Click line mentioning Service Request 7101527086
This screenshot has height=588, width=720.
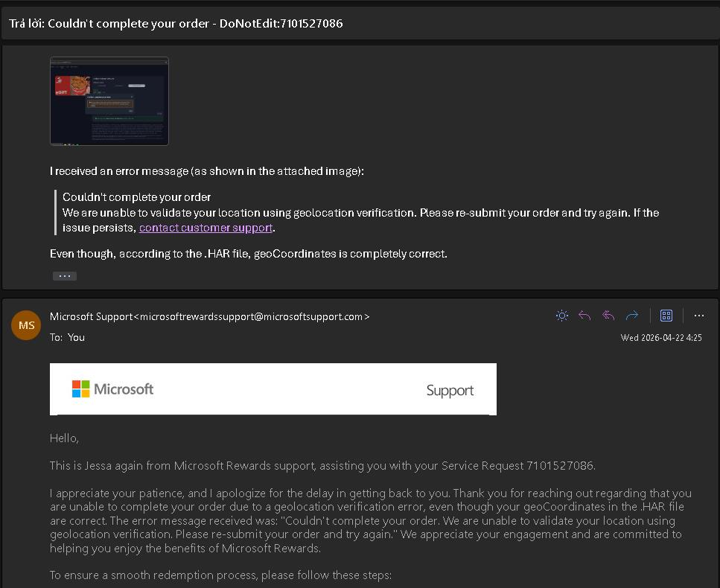(322, 466)
